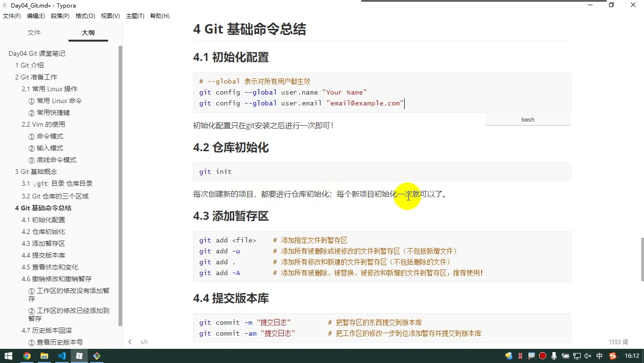The width and height of the screenshot is (644, 363).
Task: Open the Windows Start menu
Action: pos(8,356)
